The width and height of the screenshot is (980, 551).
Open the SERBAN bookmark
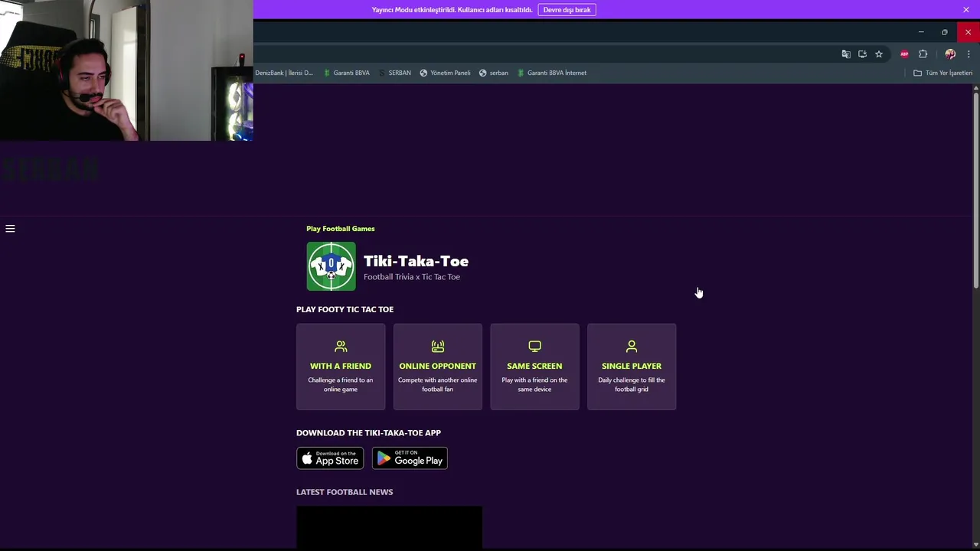[395, 73]
